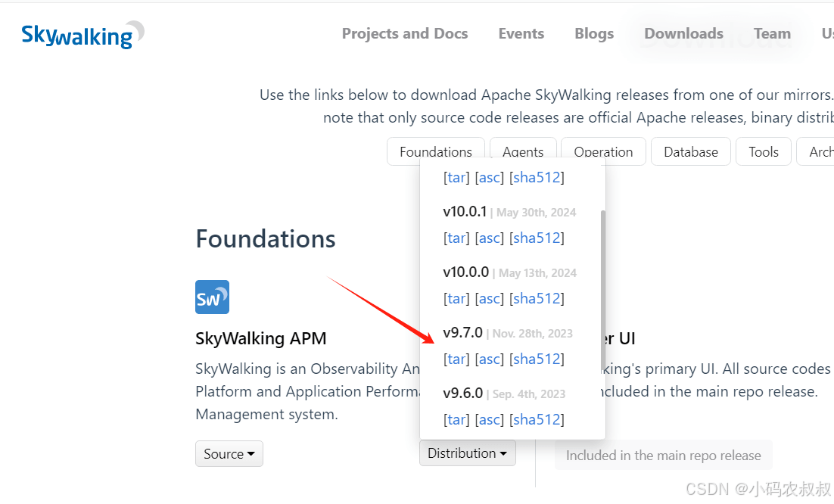Open the Source dropdown button
The width and height of the screenshot is (834, 504).
229,454
